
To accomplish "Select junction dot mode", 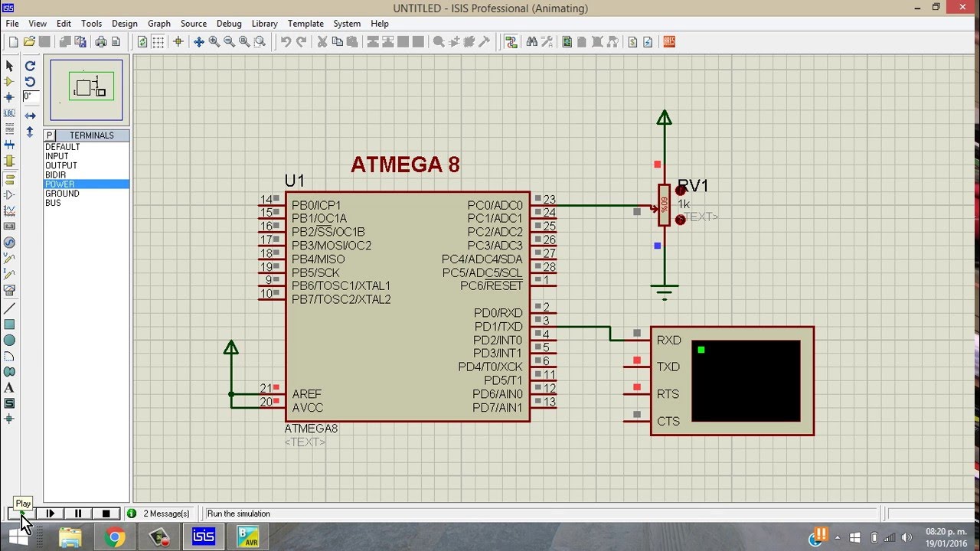I will (x=9, y=97).
